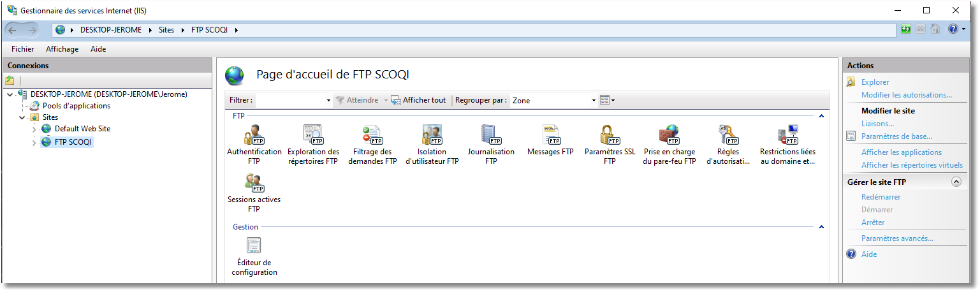Click the stop icon in top toolbar
980x292 pixels.
click(921, 29)
